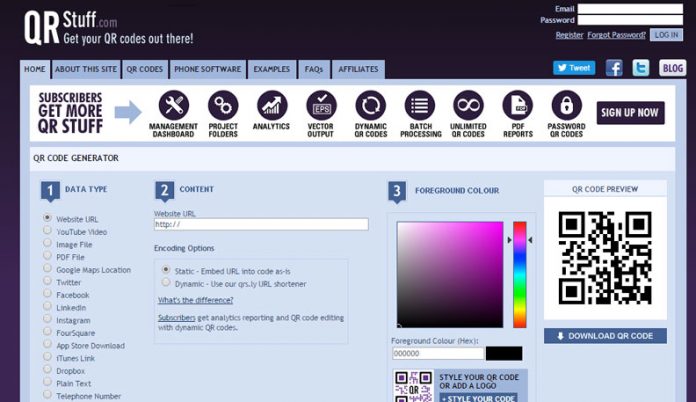Image resolution: width=696 pixels, height=402 pixels.
Task: Choose the PDF File radio button
Action: [x=47, y=256]
